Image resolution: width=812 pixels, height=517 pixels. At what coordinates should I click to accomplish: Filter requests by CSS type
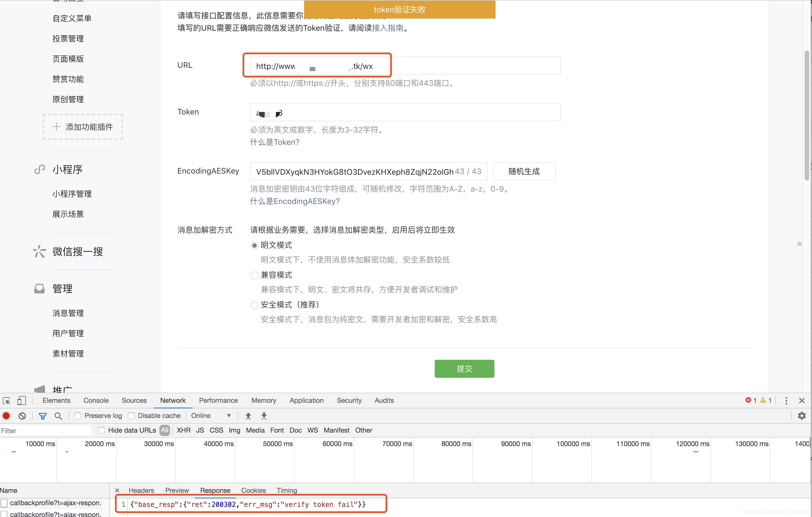pyautogui.click(x=216, y=430)
